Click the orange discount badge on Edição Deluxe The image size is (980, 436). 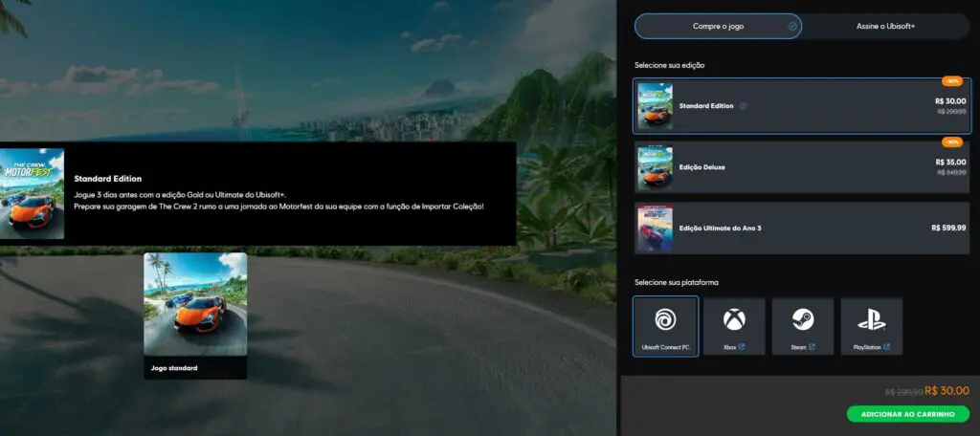coord(951,142)
